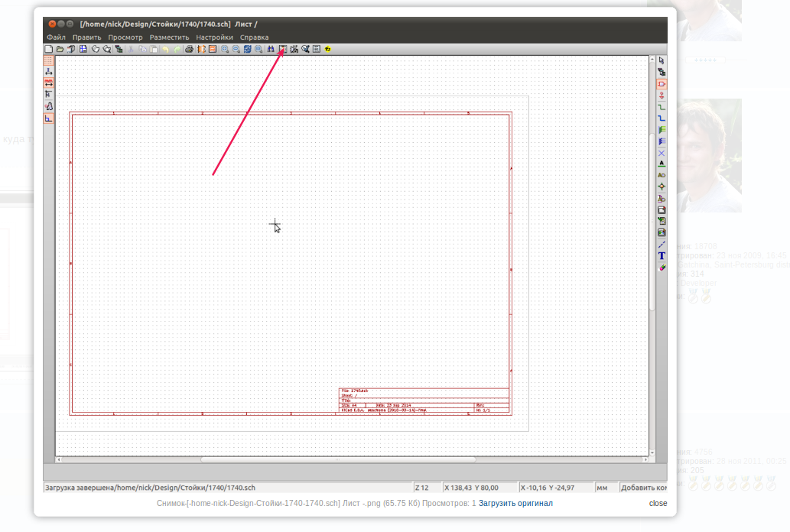Select the hierarchy ascend-descend tool
The height and width of the screenshot is (532, 790).
(662, 72)
